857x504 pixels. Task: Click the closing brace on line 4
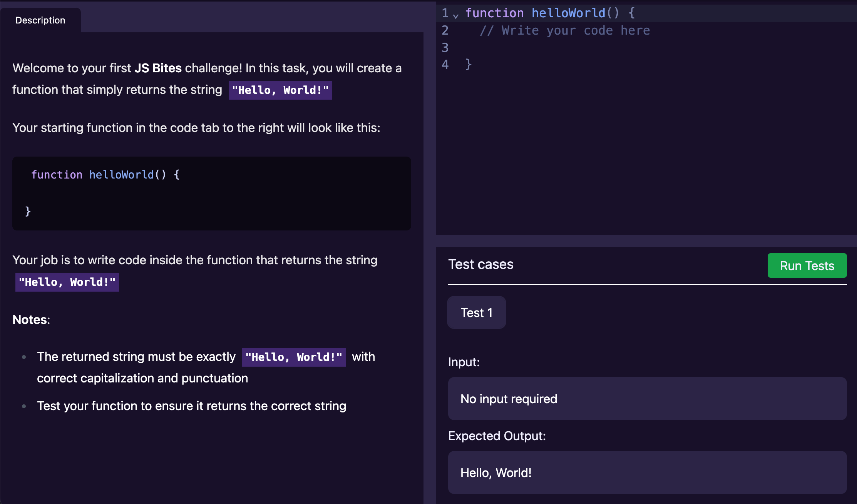click(x=468, y=64)
